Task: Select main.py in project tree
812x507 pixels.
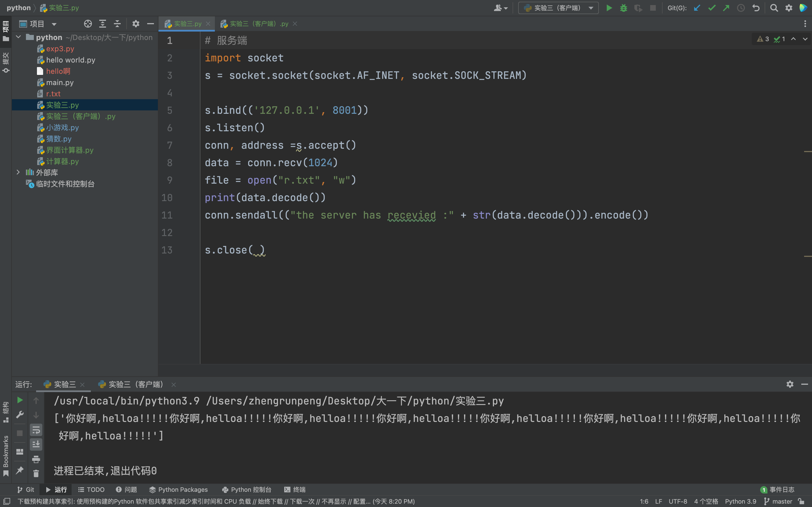Action: tap(60, 83)
